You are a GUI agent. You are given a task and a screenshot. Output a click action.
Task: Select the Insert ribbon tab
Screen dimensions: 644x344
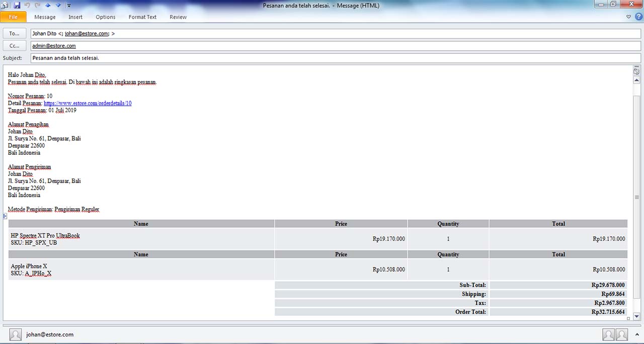pos(75,17)
